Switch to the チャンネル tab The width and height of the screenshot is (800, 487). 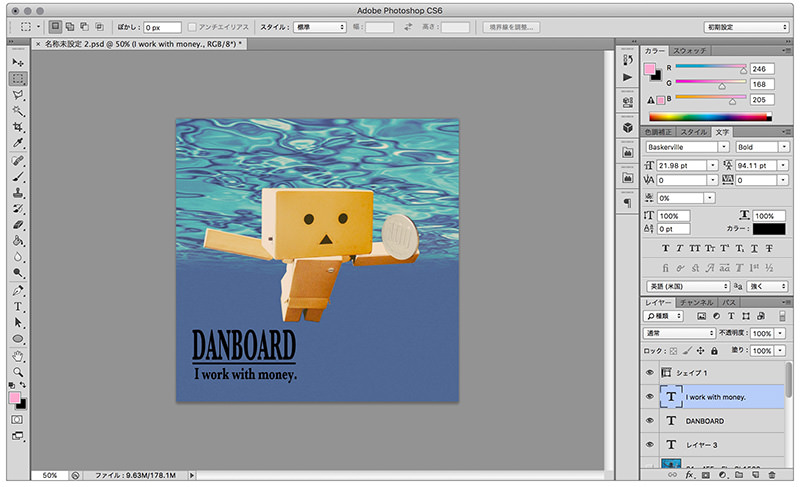pyautogui.click(x=696, y=302)
